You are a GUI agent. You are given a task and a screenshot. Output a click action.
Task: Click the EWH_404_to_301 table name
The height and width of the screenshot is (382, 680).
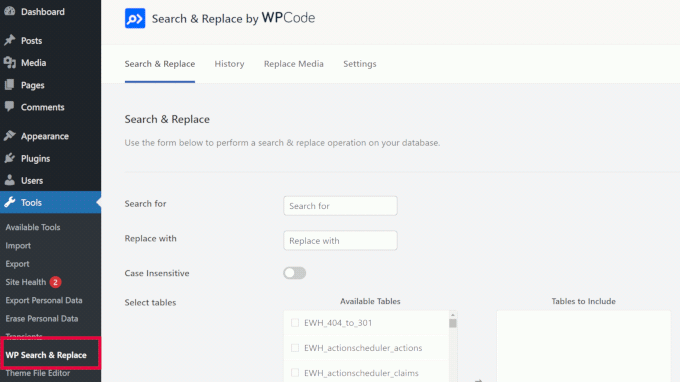click(338, 323)
